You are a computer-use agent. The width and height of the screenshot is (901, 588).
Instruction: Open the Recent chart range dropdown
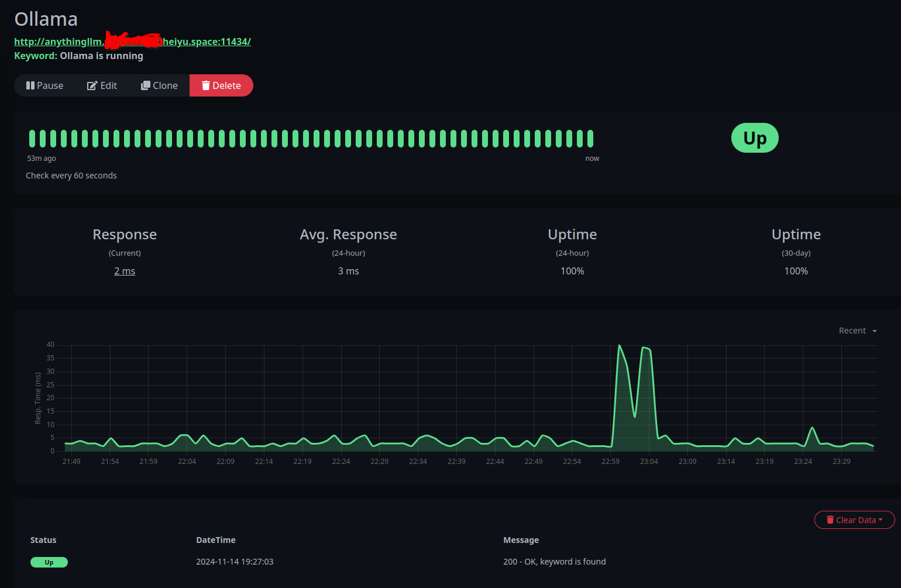point(858,331)
